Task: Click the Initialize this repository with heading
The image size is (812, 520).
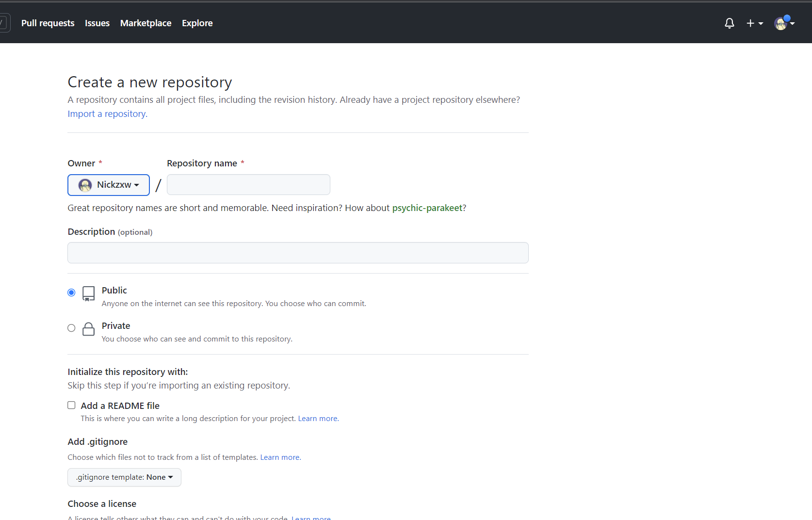Action: point(128,372)
